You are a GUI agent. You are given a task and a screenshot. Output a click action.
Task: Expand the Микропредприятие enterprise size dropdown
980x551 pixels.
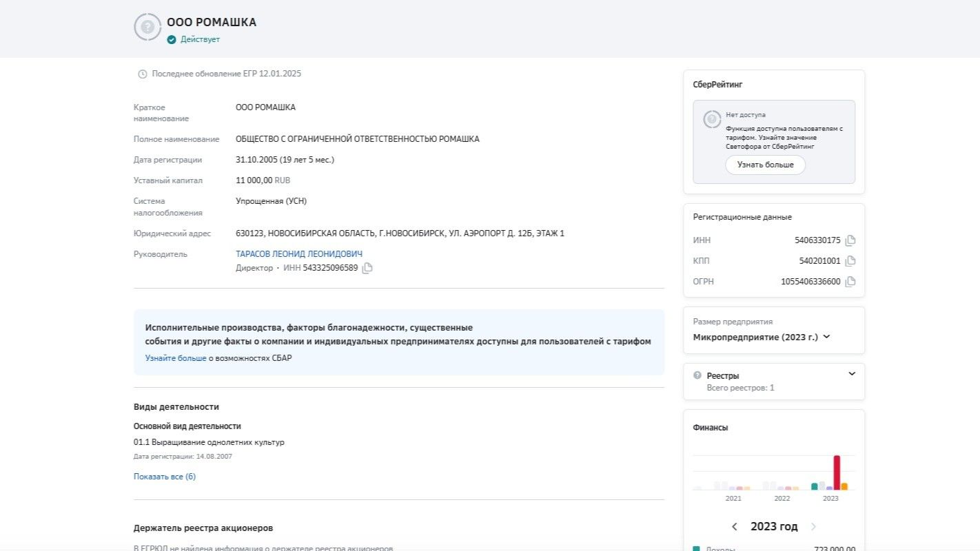826,337
